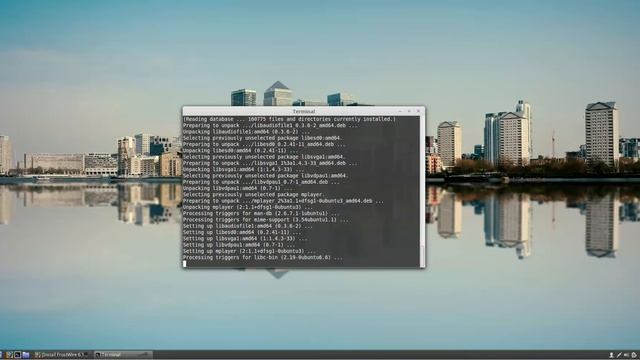The width and height of the screenshot is (640, 360).
Task: Click 'Unpacking libsvga1:amd64' line
Action: (x=243, y=169)
